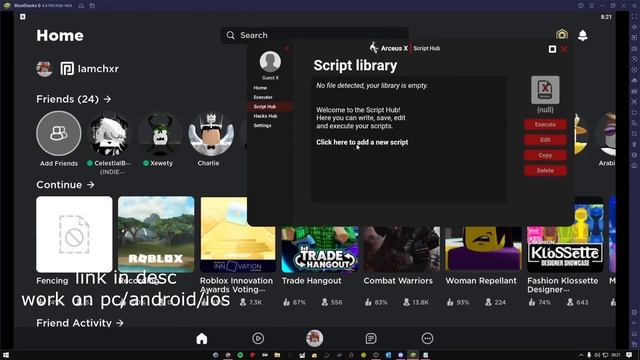640x360 pixels.
Task: Click the red Execute button
Action: [545, 124]
